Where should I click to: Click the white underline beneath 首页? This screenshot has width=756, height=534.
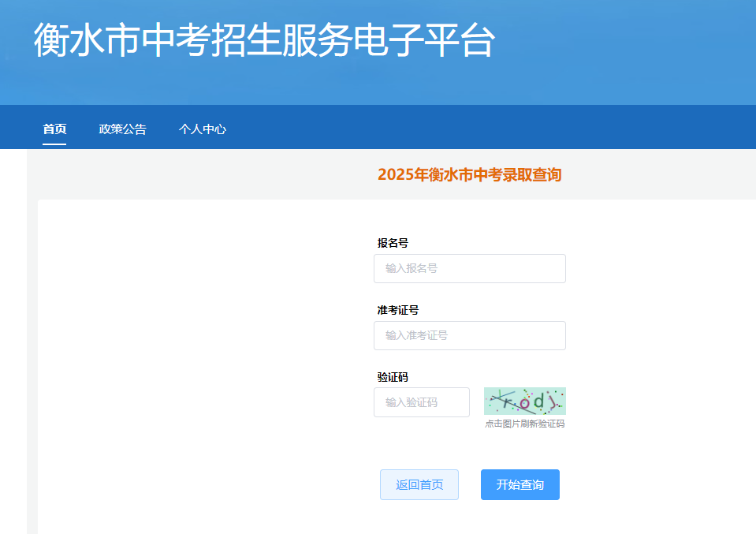54,144
